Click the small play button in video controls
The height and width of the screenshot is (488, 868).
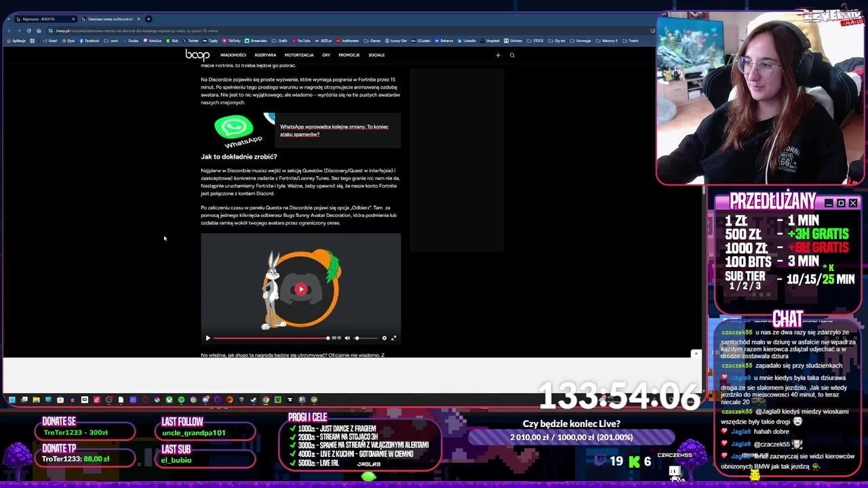(x=208, y=338)
